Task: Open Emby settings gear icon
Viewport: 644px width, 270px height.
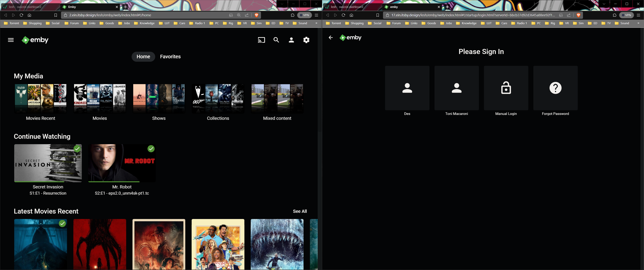Action: (306, 40)
